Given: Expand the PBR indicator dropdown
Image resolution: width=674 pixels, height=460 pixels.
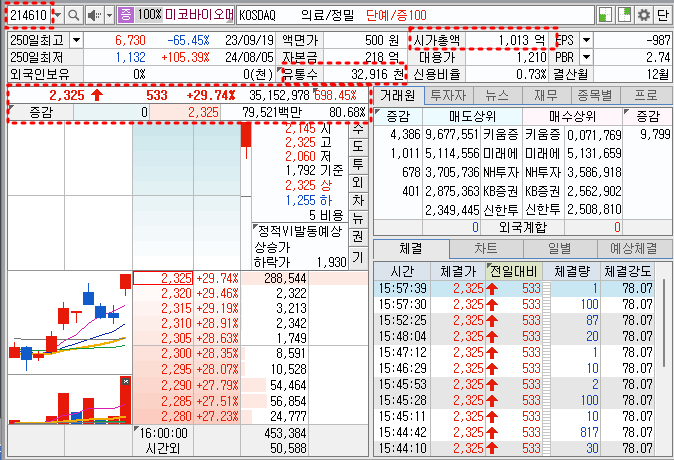Looking at the screenshot, I should coord(585,57).
